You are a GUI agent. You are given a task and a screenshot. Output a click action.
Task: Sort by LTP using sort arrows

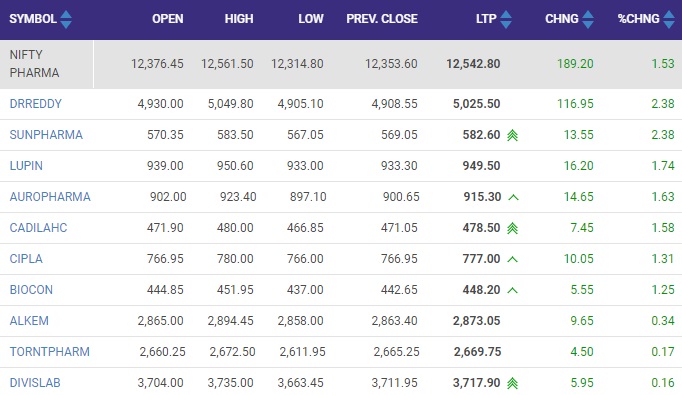click(506, 19)
